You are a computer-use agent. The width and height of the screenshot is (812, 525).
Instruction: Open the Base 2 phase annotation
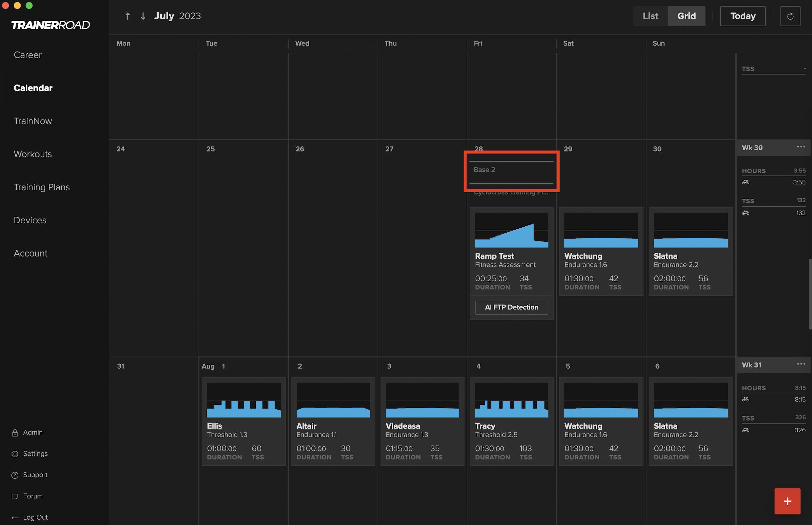click(511, 172)
